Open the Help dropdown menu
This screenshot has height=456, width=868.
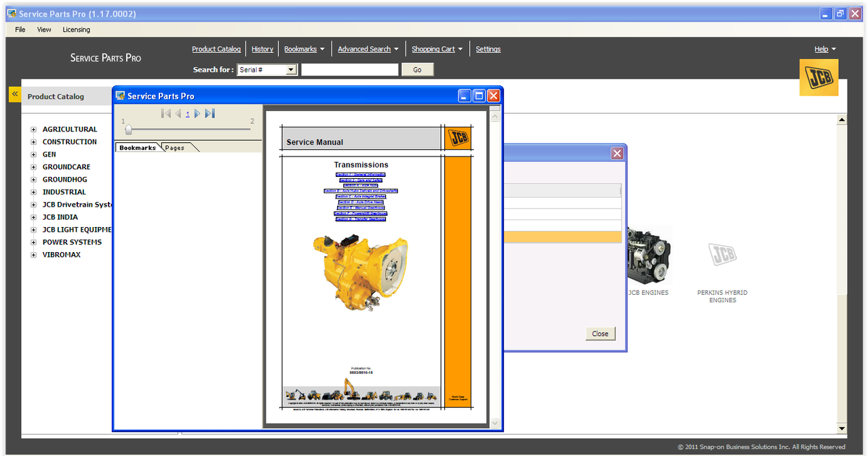point(825,49)
